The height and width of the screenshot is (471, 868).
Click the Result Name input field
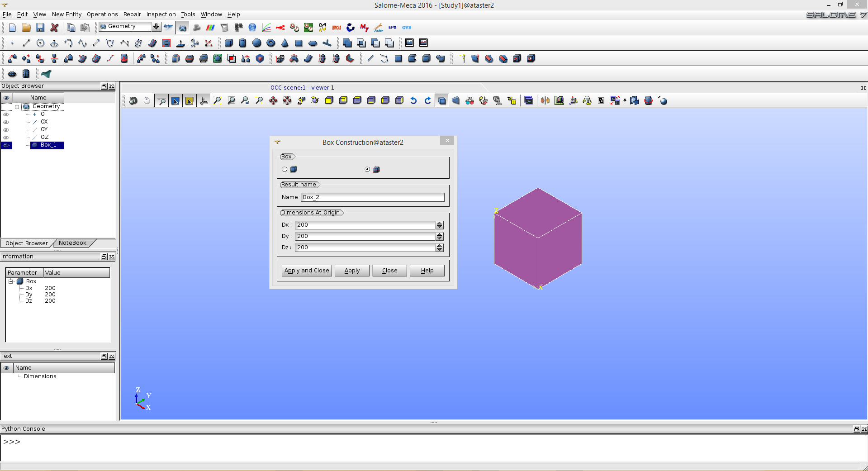coord(372,197)
